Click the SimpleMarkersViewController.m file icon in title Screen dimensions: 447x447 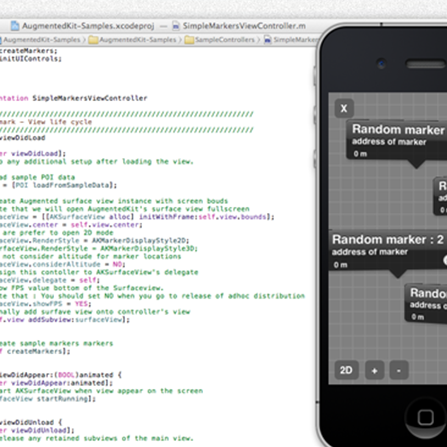(176, 26)
